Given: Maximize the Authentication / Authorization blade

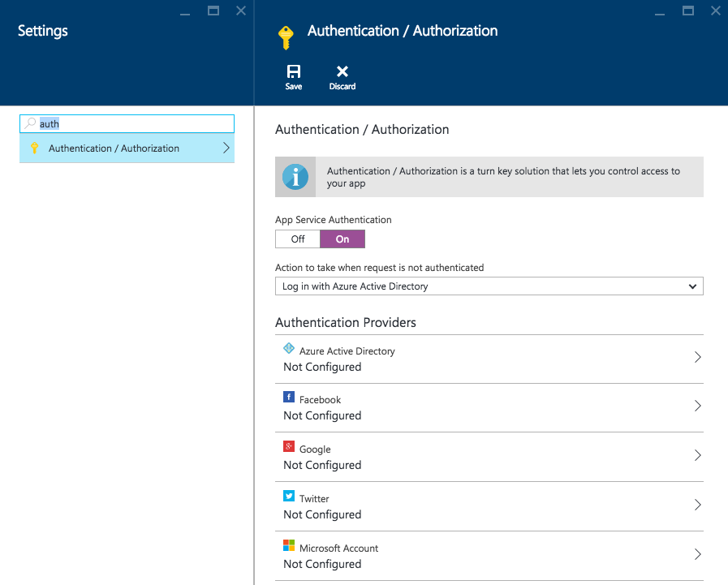Looking at the screenshot, I should pyautogui.click(x=688, y=11).
